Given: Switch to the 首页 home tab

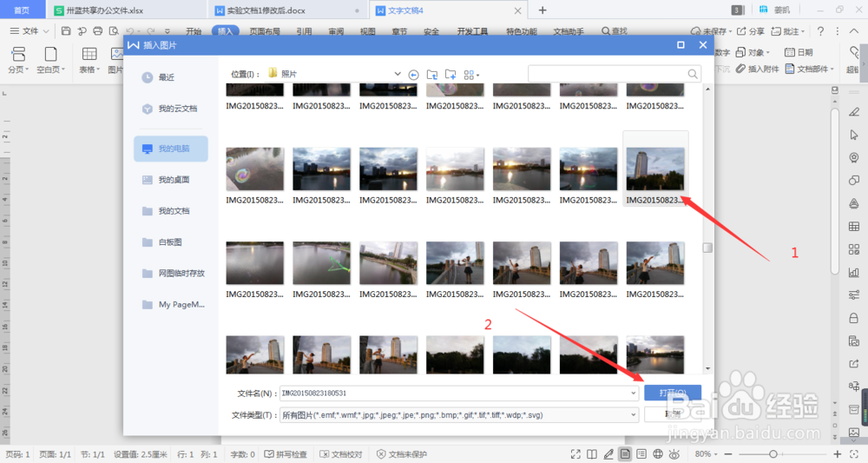Looking at the screenshot, I should pyautogui.click(x=22, y=10).
